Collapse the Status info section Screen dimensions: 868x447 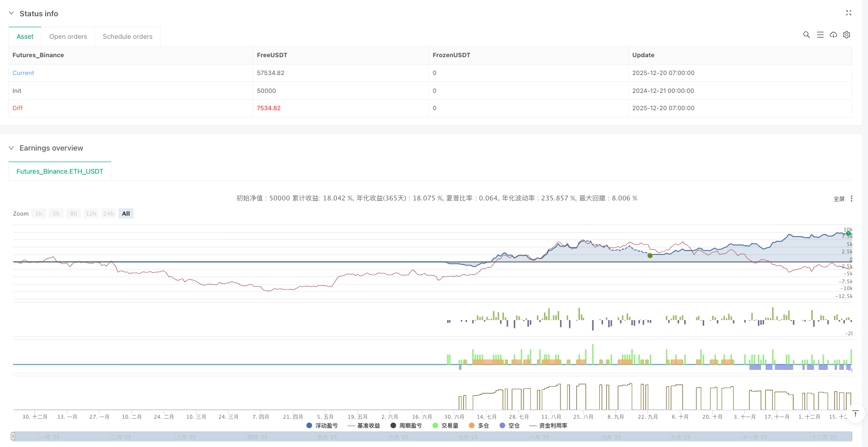11,14
